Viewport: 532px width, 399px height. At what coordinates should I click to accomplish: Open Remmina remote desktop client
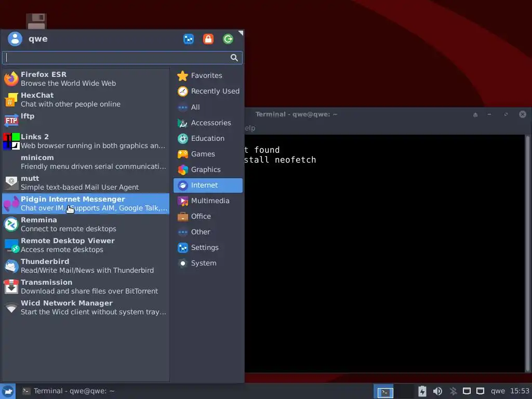(x=86, y=224)
